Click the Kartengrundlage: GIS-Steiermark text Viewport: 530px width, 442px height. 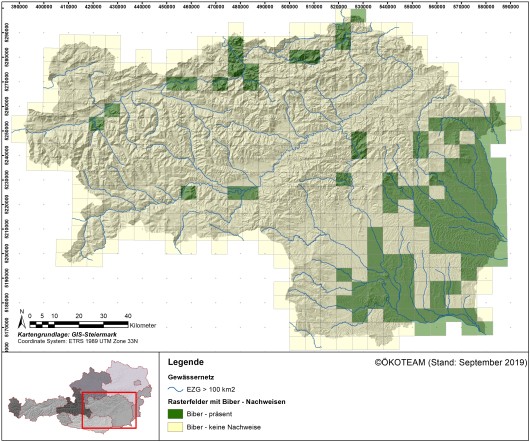[67, 335]
